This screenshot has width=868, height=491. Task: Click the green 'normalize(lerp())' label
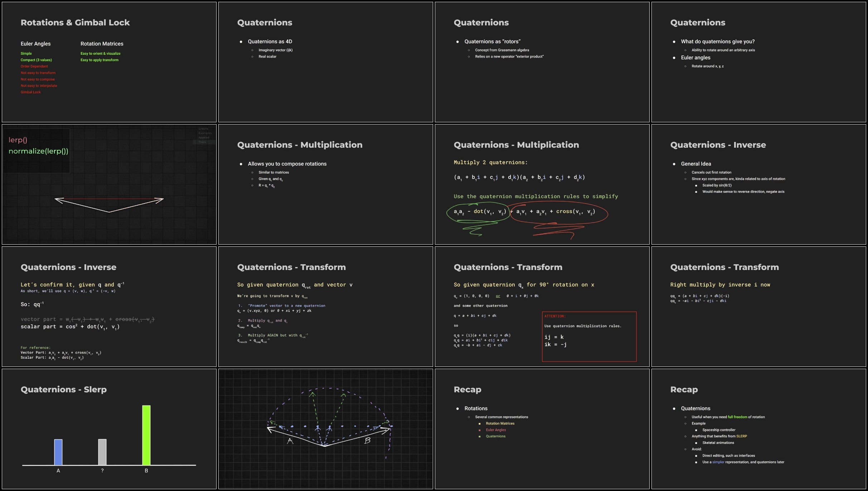coord(38,151)
